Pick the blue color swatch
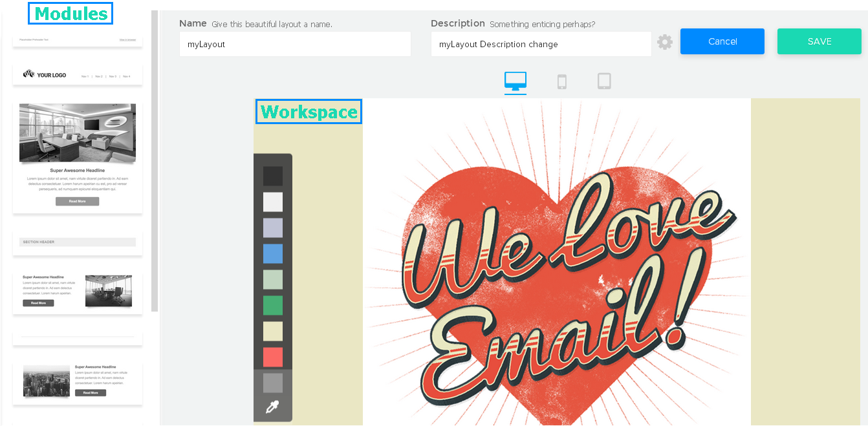 [x=273, y=253]
